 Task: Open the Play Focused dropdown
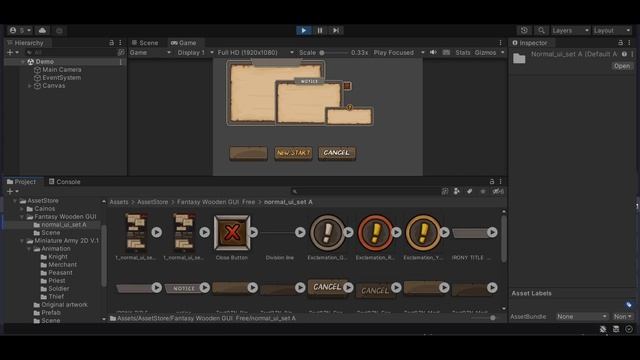pos(399,53)
